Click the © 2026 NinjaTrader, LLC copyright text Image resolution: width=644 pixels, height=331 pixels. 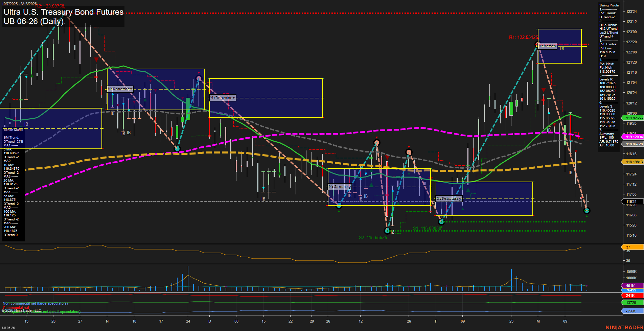click(22, 310)
